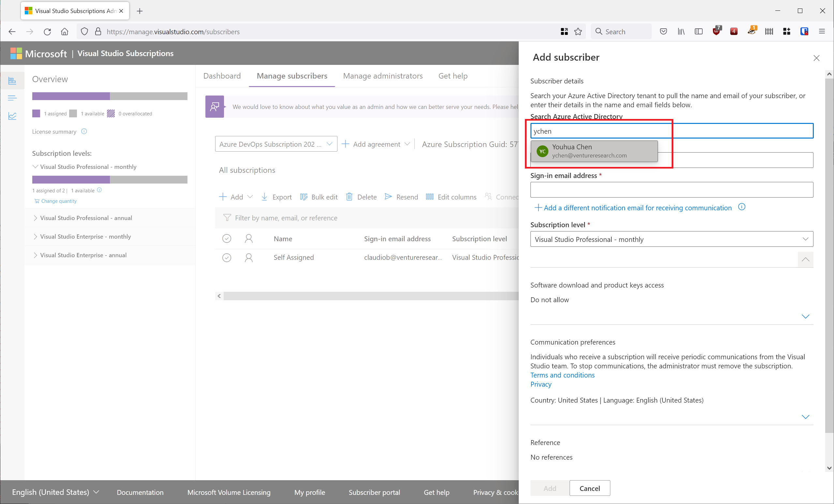Click the License summary info icon
This screenshot has width=834, height=504.
coord(84,131)
